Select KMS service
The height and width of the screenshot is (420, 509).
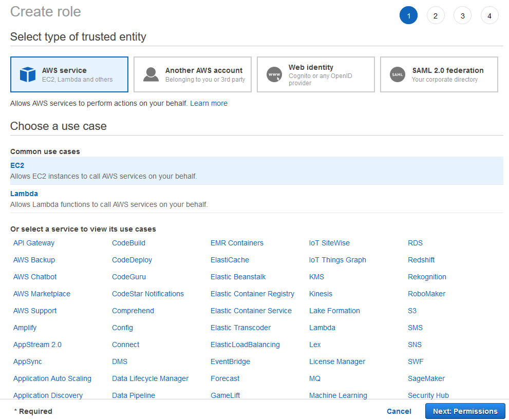coord(316,277)
